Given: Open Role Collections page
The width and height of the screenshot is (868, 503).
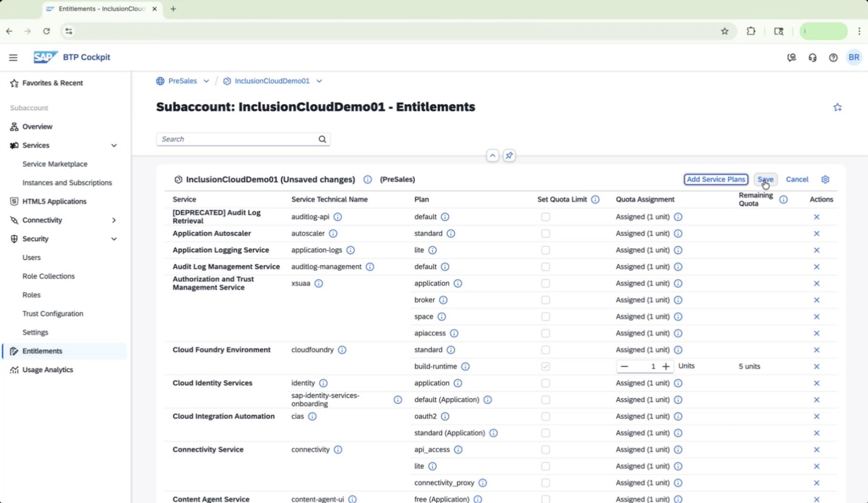Looking at the screenshot, I should point(49,276).
